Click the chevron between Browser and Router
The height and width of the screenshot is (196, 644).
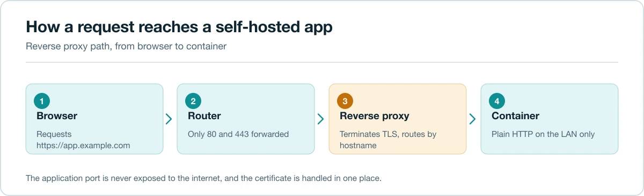[x=170, y=119]
